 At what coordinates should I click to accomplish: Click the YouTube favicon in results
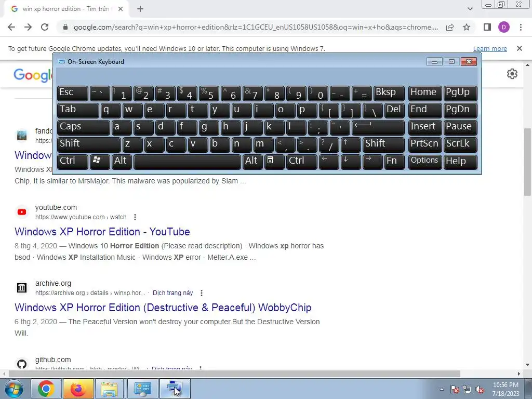(x=22, y=212)
